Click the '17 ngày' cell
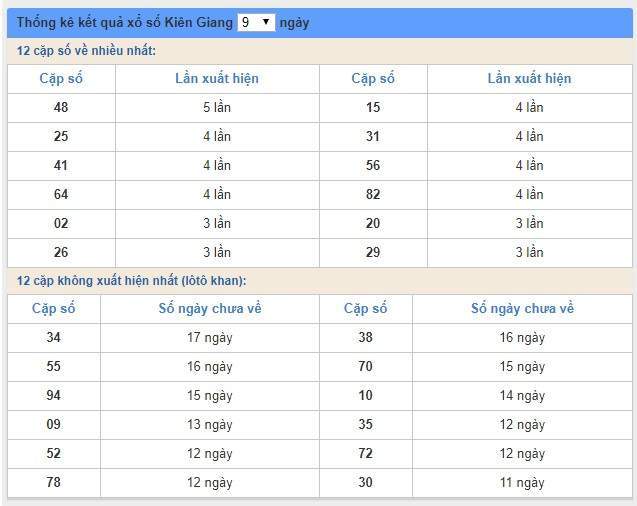637x506 pixels. click(x=210, y=338)
